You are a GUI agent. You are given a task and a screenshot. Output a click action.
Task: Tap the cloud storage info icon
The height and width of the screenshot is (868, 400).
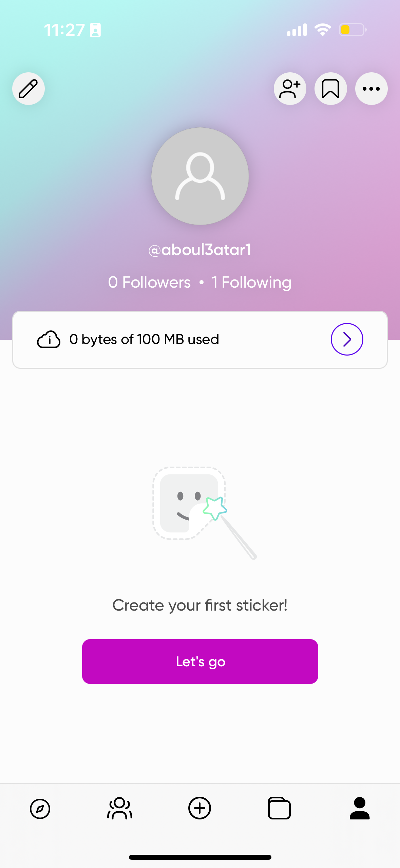click(49, 339)
